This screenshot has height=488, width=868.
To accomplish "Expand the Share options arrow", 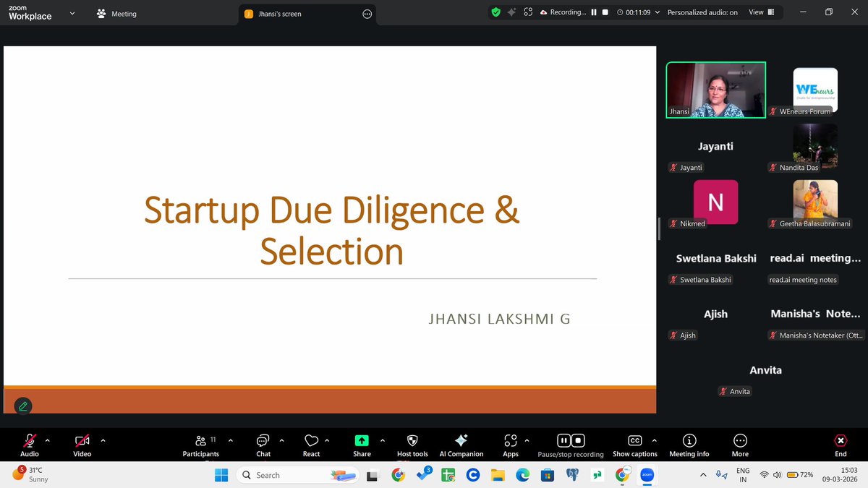I will click(382, 440).
